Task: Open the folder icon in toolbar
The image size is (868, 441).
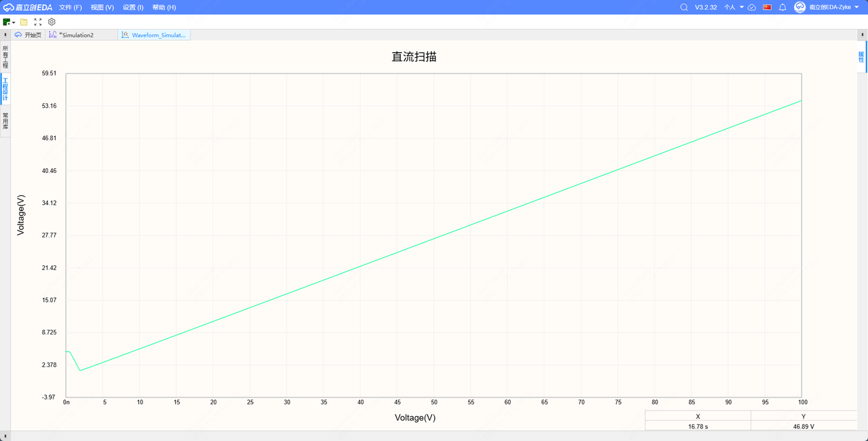Action: pos(24,22)
